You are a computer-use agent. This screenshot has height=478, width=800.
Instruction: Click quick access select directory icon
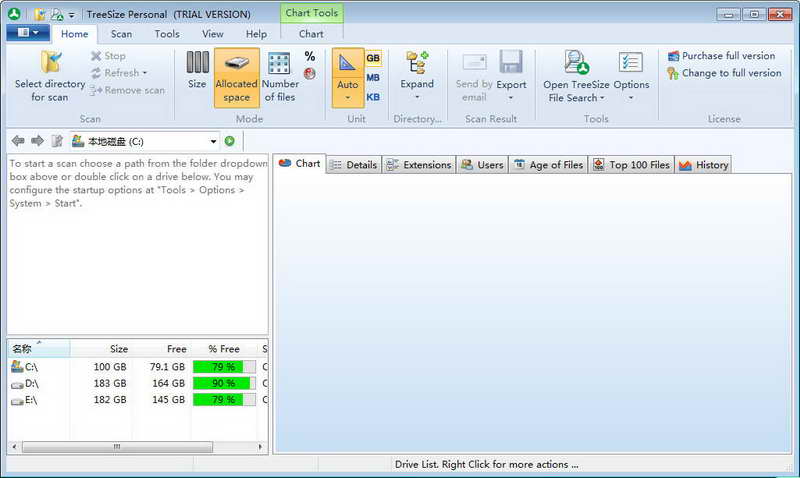[x=39, y=15]
